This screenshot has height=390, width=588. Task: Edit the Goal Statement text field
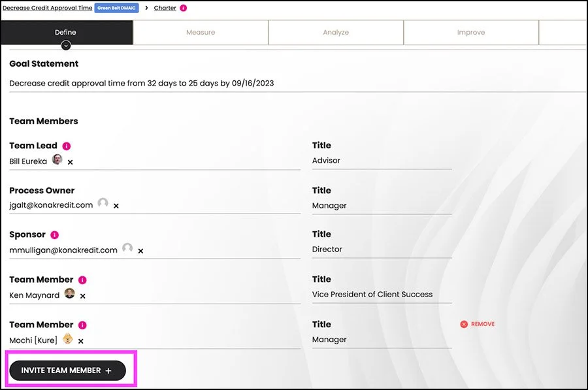(x=297, y=83)
